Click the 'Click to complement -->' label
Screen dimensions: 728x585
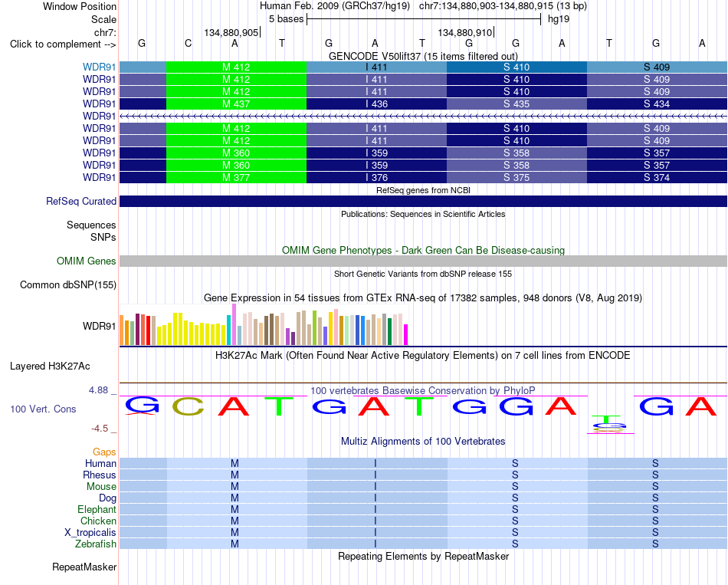[x=63, y=44]
